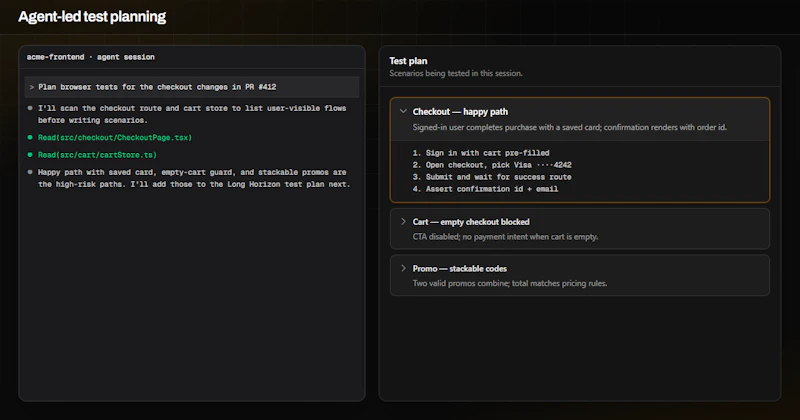This screenshot has width=800, height=420.
Task: Collapse the Checkout — happy path scenario
Action: click(x=403, y=111)
